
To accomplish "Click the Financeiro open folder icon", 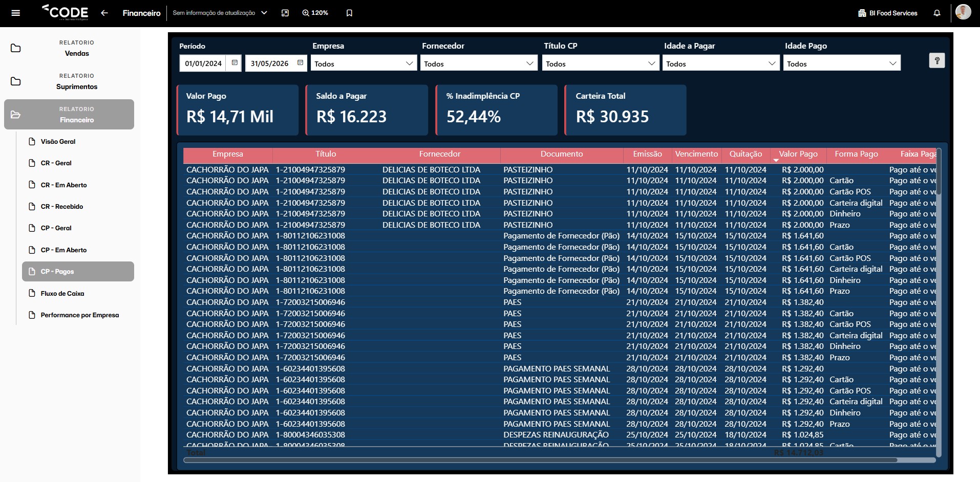I will click(16, 115).
